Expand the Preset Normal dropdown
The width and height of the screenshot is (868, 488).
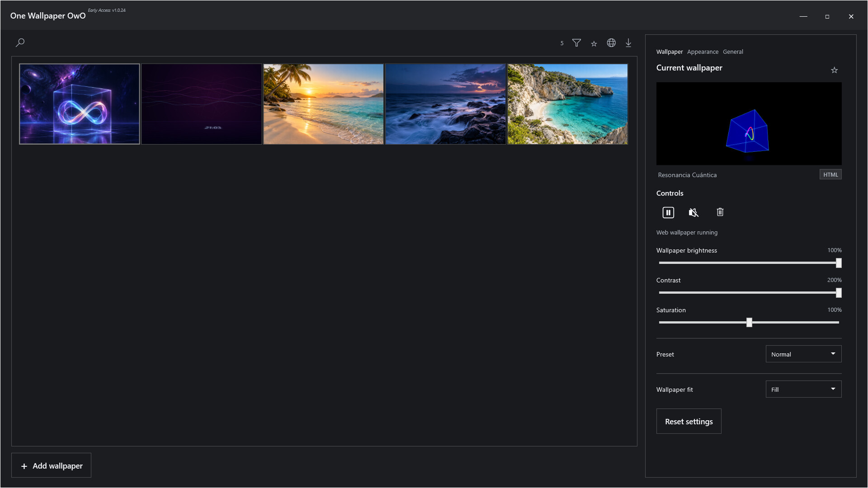(803, 354)
